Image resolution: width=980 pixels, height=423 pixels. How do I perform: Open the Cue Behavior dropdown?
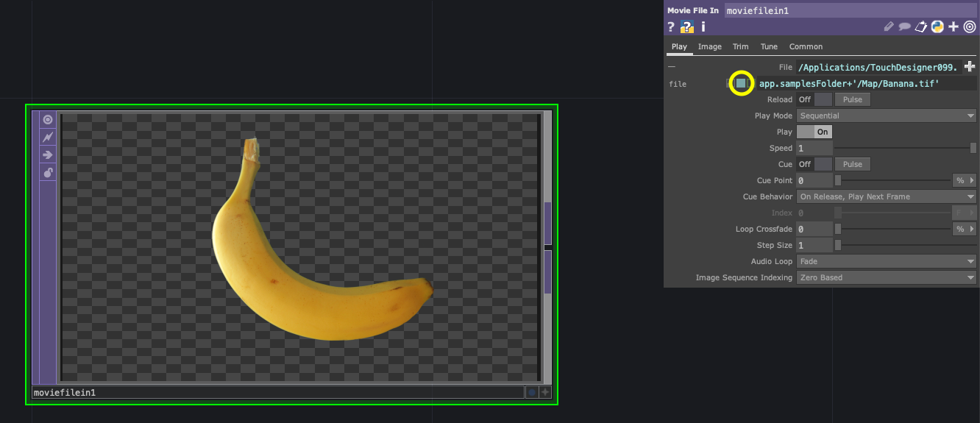click(887, 196)
